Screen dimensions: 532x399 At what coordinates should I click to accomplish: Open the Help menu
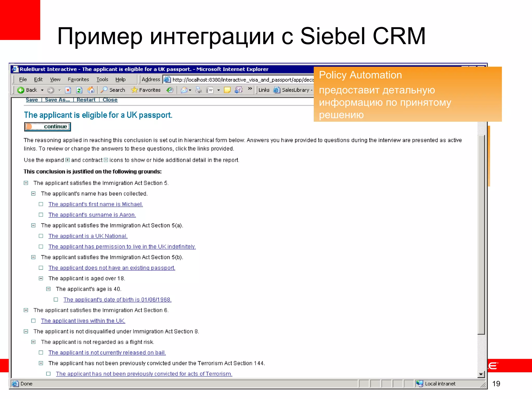[121, 79]
